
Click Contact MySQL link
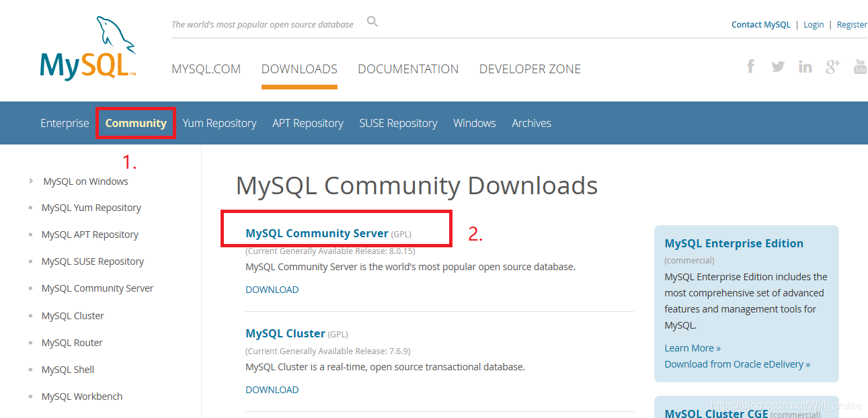pos(761,24)
